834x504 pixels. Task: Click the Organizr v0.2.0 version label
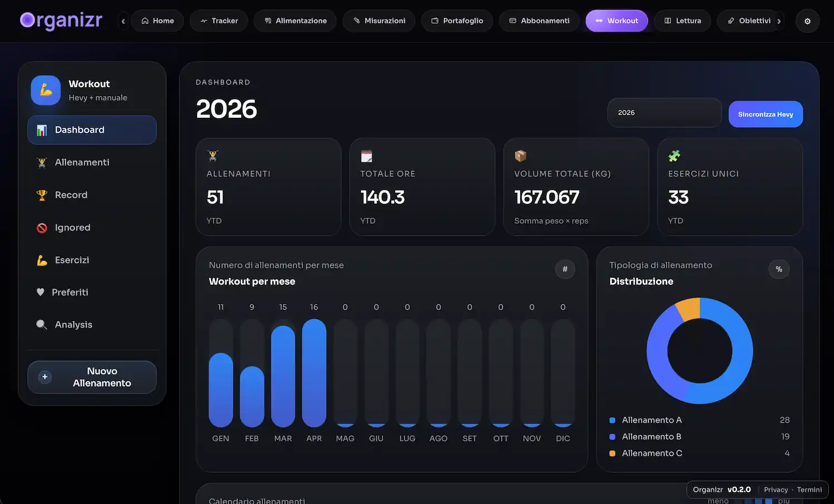coord(722,490)
